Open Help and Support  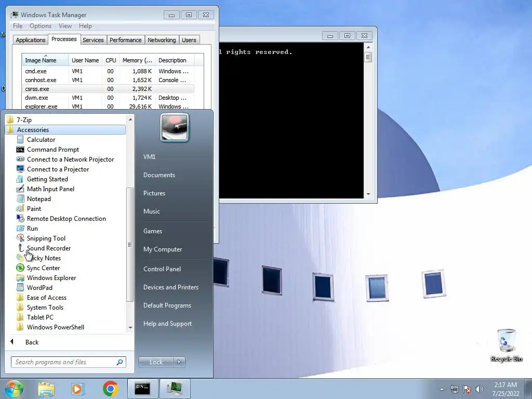[x=167, y=323]
